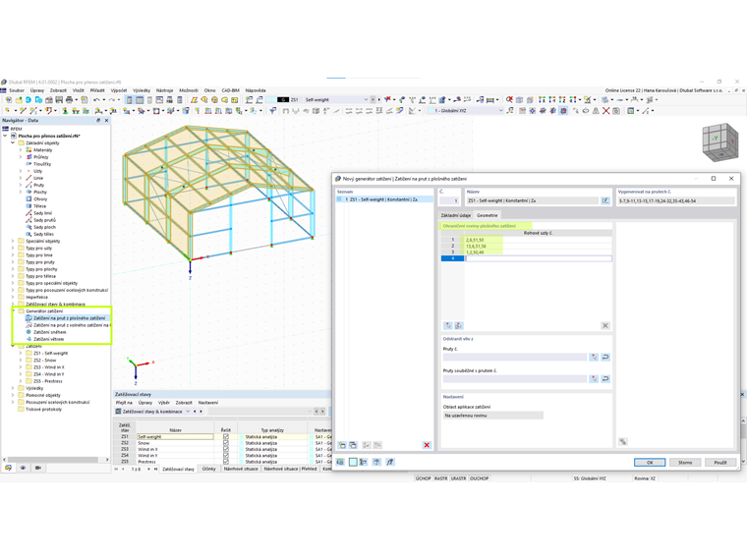Switch to Geometrie tab in dialog
Viewport: 747px width, 560px height.
click(x=487, y=215)
